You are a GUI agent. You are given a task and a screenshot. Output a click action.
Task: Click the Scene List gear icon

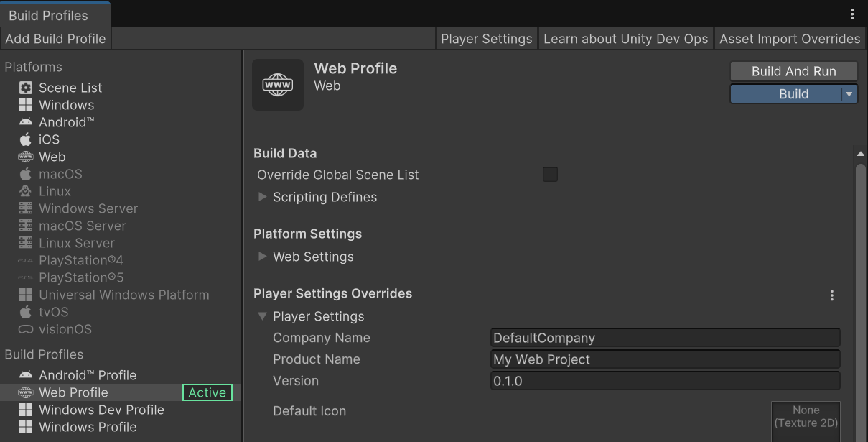click(x=26, y=88)
